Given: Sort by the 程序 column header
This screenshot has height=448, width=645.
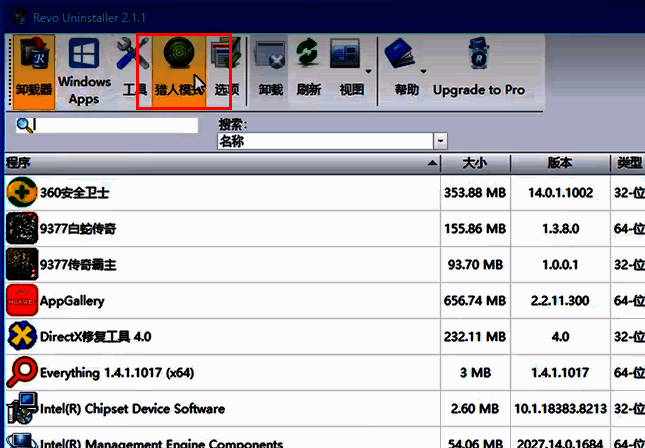Looking at the screenshot, I should click(222, 164).
